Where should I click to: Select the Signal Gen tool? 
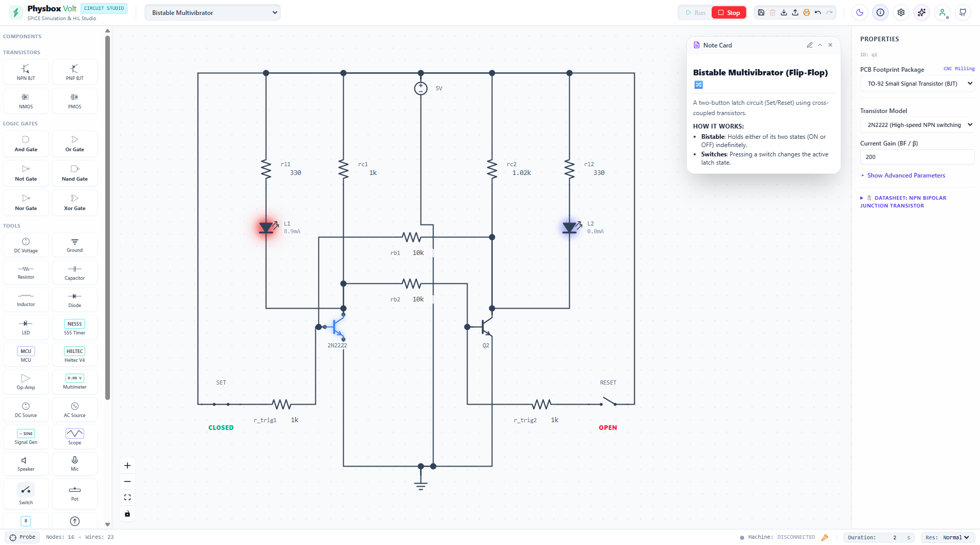(x=26, y=437)
